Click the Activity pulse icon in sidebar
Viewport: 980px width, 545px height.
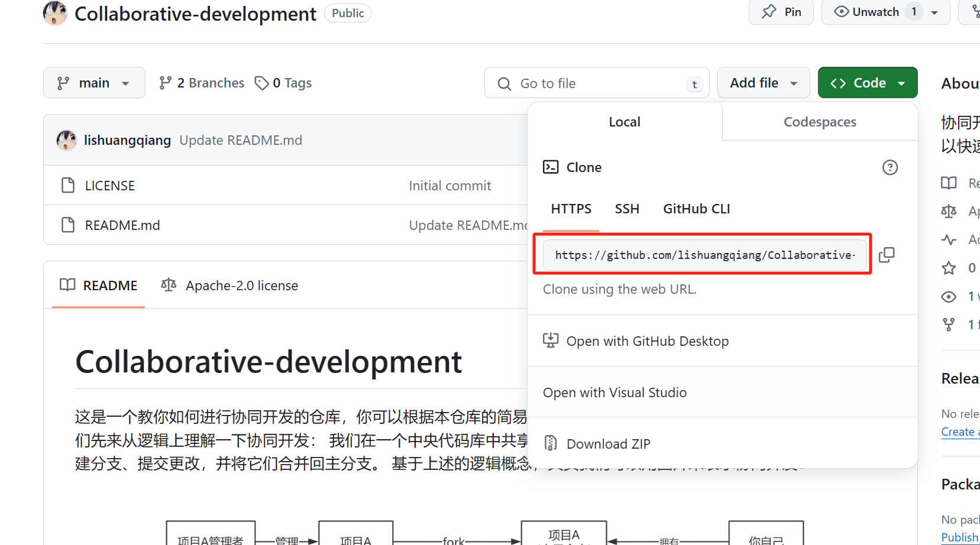[949, 239]
